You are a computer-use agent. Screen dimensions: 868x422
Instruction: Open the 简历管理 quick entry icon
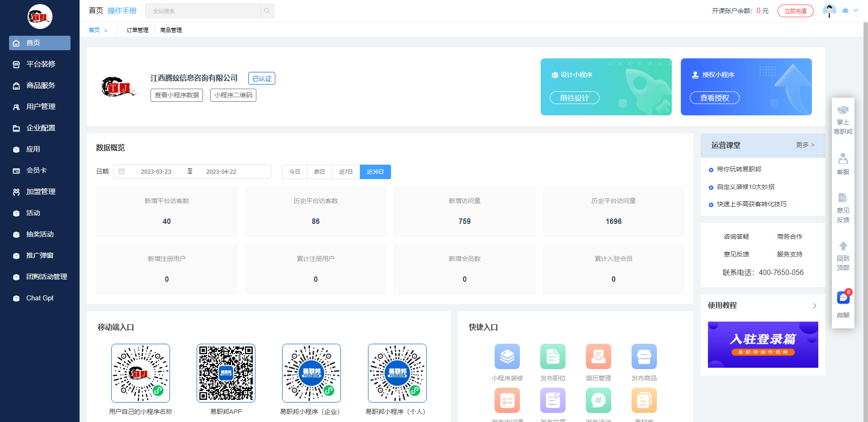pyautogui.click(x=598, y=356)
